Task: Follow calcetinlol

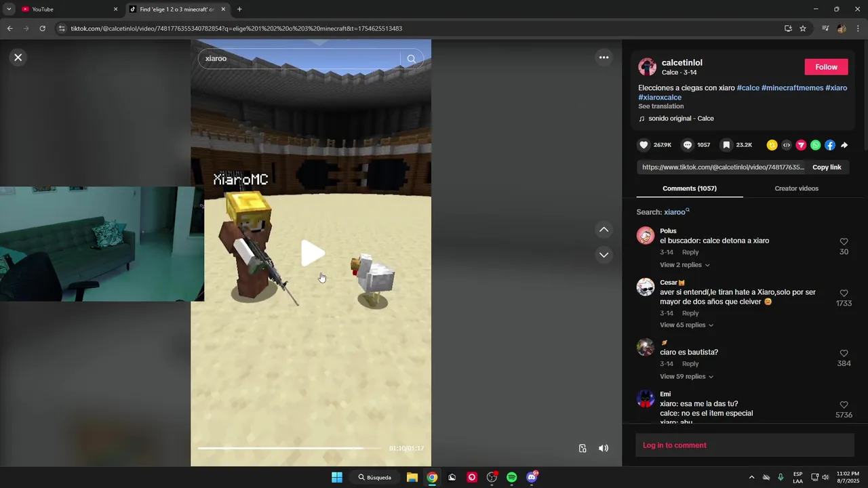Action: [826, 67]
